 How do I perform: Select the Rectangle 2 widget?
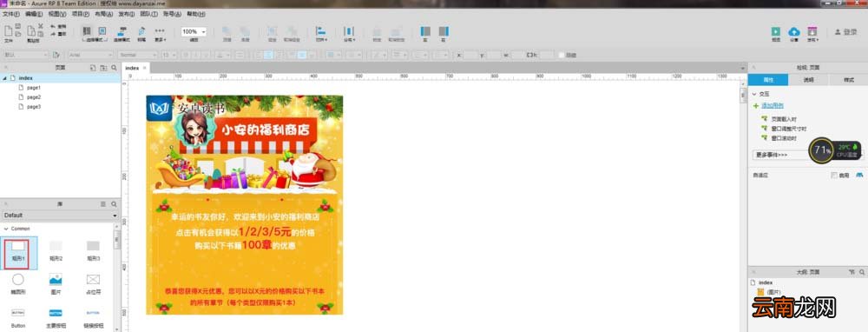(x=56, y=250)
